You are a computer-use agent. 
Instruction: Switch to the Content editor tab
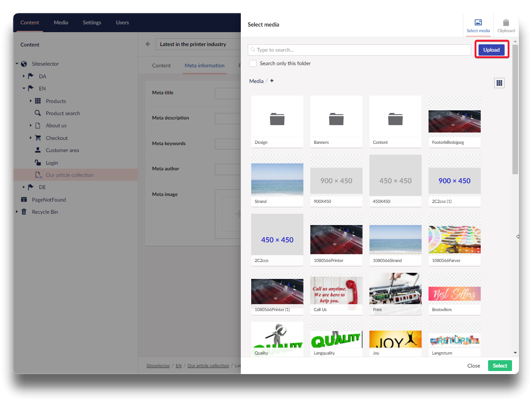[161, 66]
